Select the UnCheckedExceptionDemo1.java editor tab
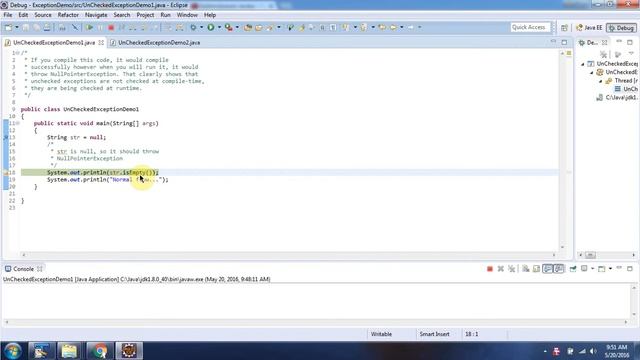Viewport: 640px width, 360px height. point(54,42)
